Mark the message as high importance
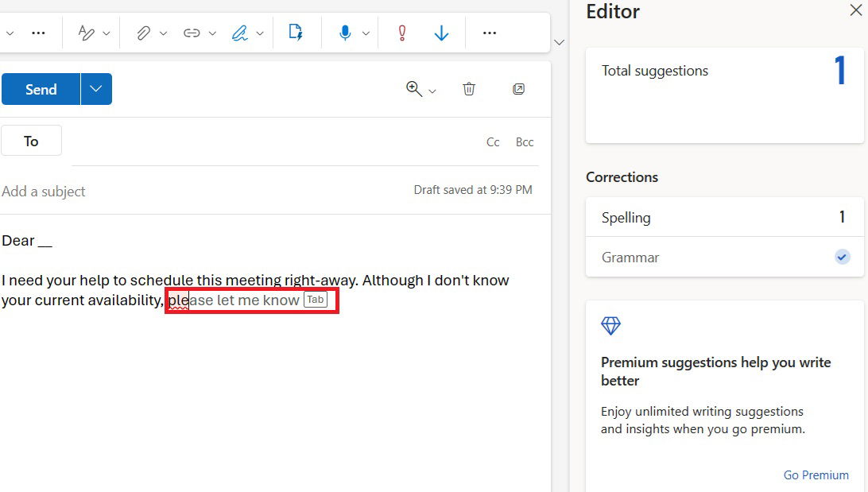The width and height of the screenshot is (868, 492). [401, 33]
